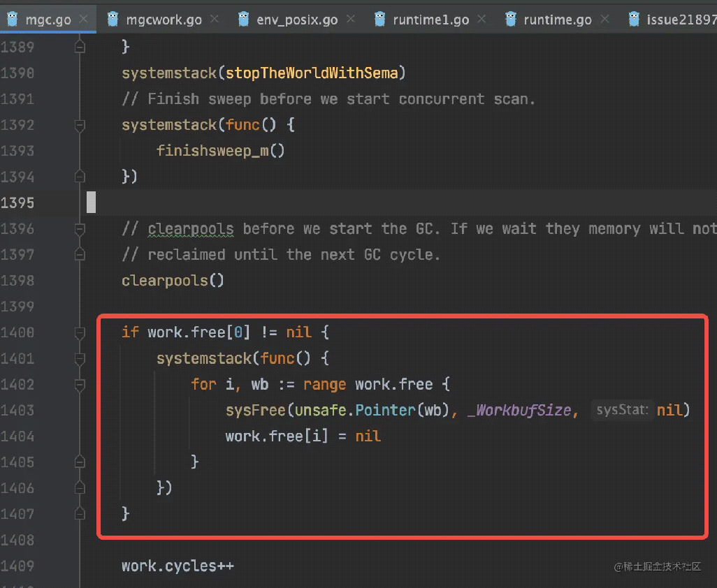The height and width of the screenshot is (588, 717).
Task: Click the range keyword on line 1402
Action: tap(325, 385)
